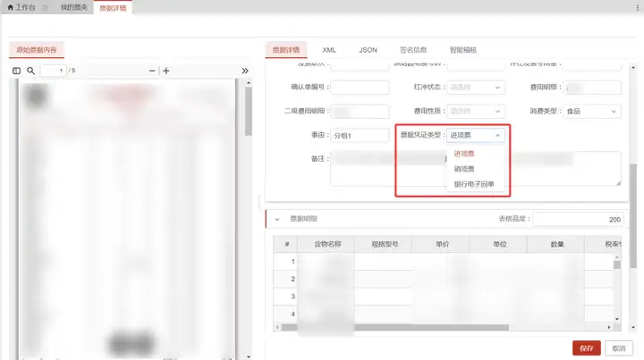Image resolution: width=644 pixels, height=360 pixels.
Task: Open the 红冲状态 dropdown
Action: [x=476, y=88]
